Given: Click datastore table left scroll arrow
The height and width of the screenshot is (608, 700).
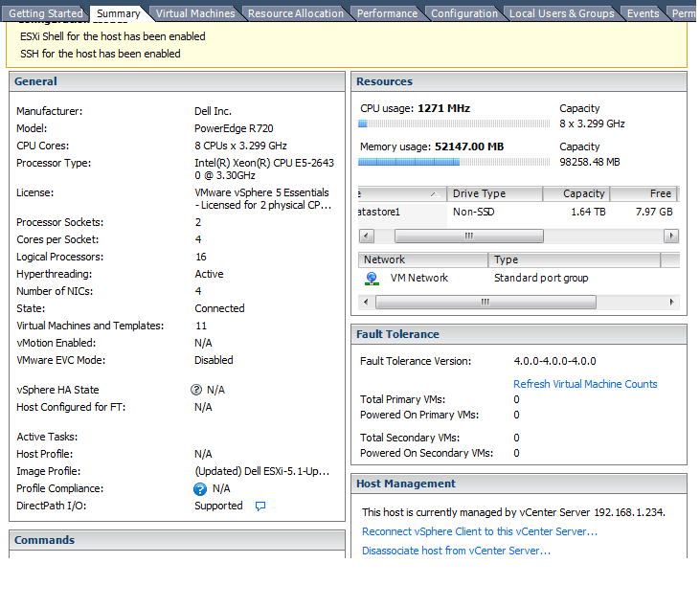Looking at the screenshot, I should [367, 236].
